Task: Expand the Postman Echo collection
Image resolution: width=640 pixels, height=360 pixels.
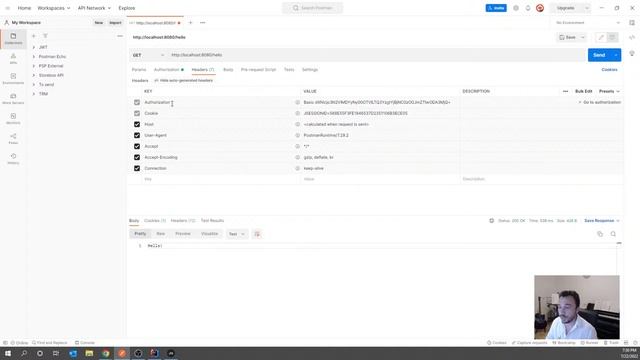Action: tap(34, 57)
